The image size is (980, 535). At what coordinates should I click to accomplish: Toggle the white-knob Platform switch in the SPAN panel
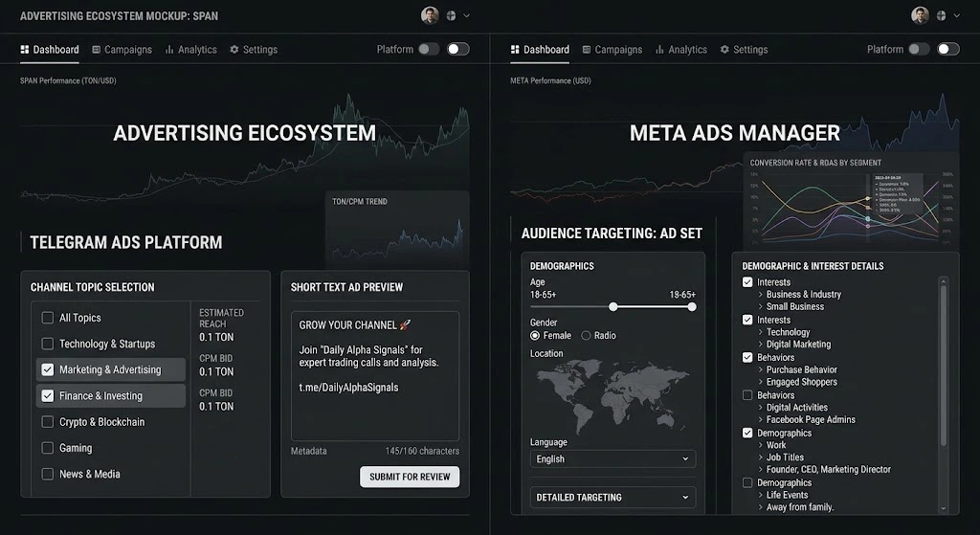458,49
